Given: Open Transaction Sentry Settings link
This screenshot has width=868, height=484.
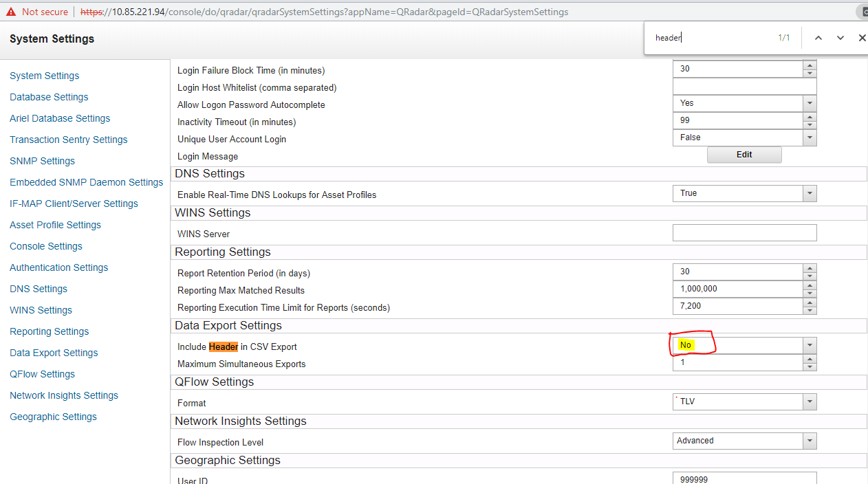Looking at the screenshot, I should [x=69, y=140].
